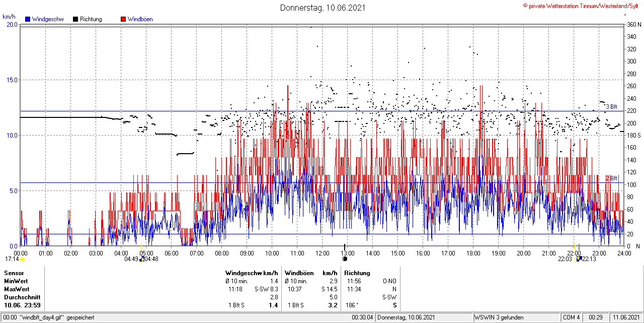Click the 2 Bft line label
Image resolution: width=644 pixels, height=323 pixels.
coord(611,178)
